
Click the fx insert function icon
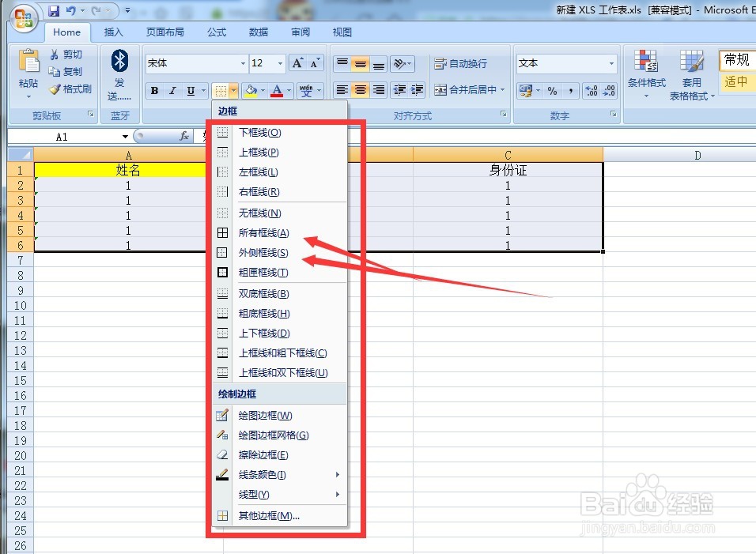tap(183, 137)
